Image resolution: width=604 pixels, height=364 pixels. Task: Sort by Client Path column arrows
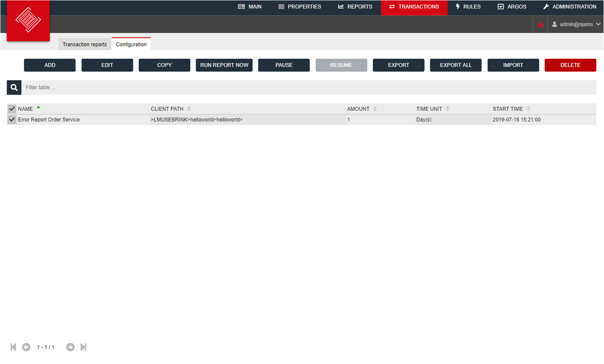[x=189, y=109]
